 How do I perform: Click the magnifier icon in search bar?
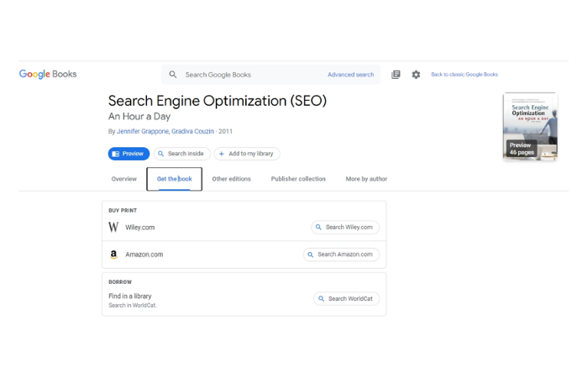coord(173,75)
